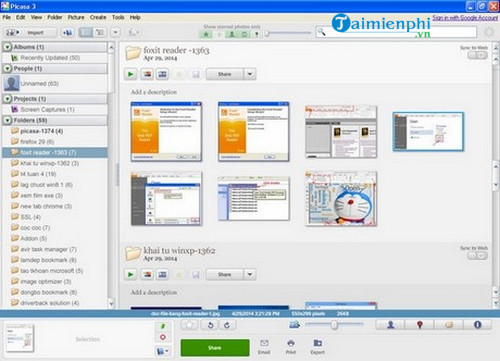Open the Picture menu
This screenshot has width=500, height=361.
pos(76,17)
